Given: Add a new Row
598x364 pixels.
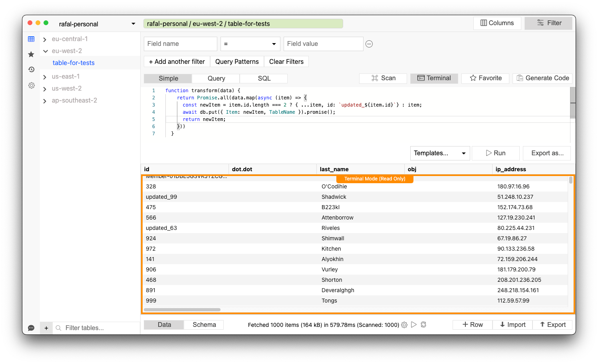Looking at the screenshot, I should (473, 325).
